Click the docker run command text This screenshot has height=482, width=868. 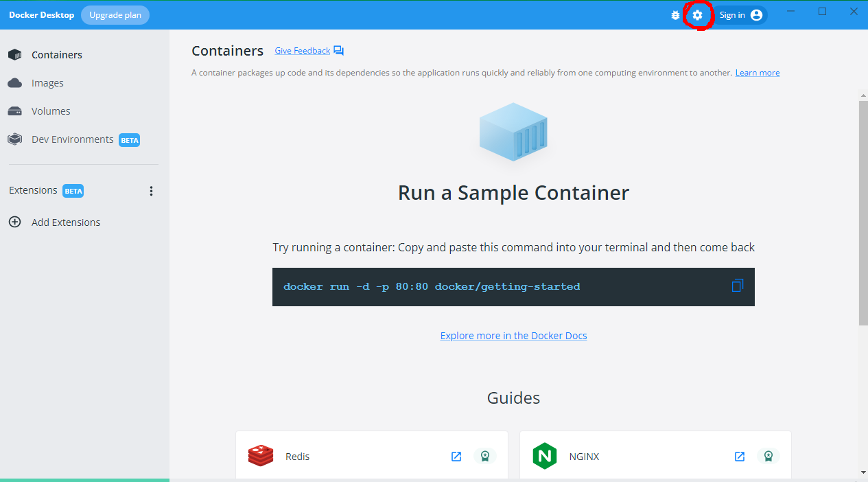click(432, 286)
